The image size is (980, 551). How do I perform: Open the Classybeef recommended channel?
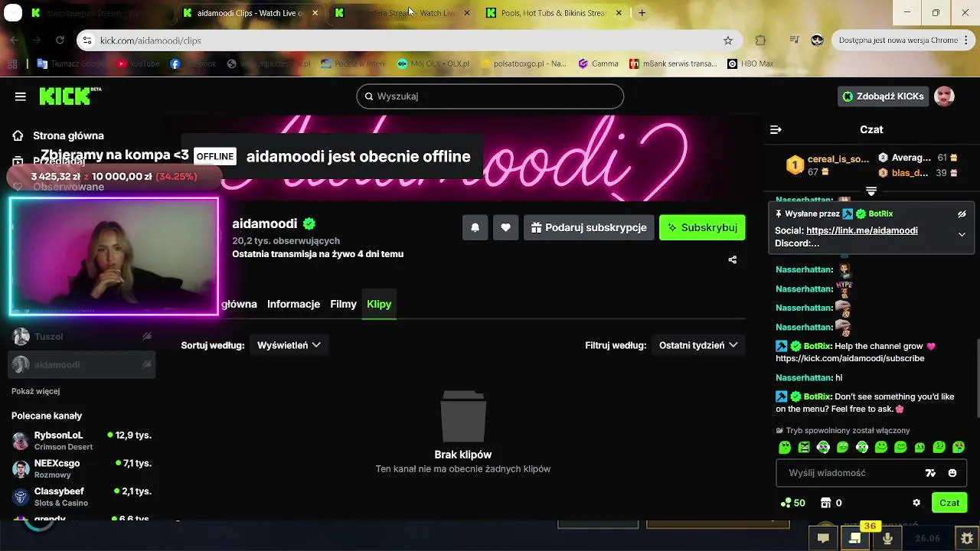(x=81, y=497)
